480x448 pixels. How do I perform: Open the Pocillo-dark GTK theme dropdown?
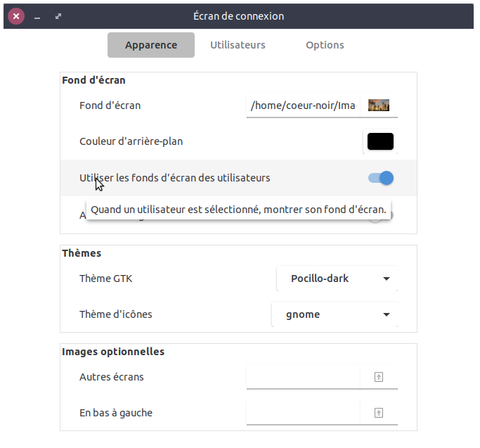(337, 279)
